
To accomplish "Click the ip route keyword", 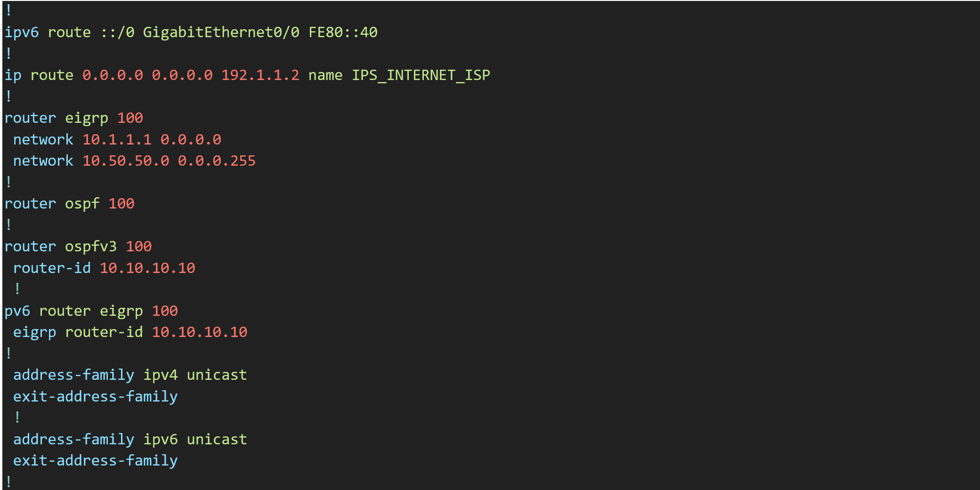I will 39,75.
